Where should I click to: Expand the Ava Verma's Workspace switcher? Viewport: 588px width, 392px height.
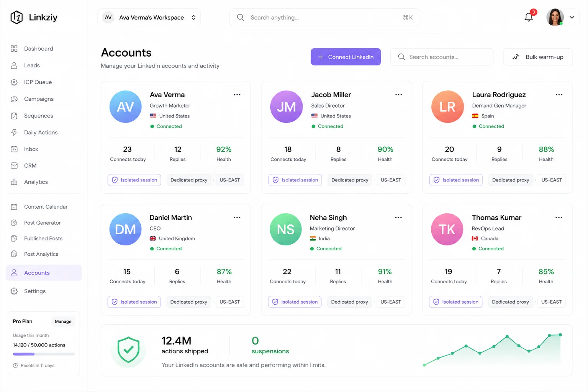point(149,17)
